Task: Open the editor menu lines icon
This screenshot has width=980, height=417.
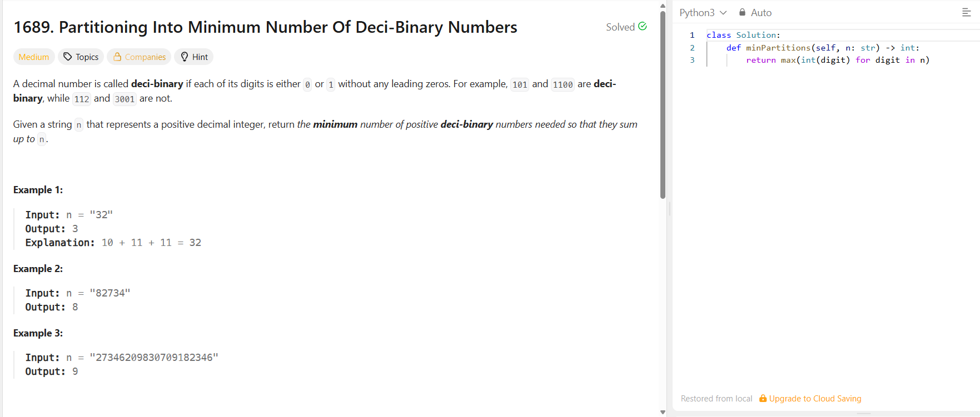Action: pyautogui.click(x=967, y=12)
